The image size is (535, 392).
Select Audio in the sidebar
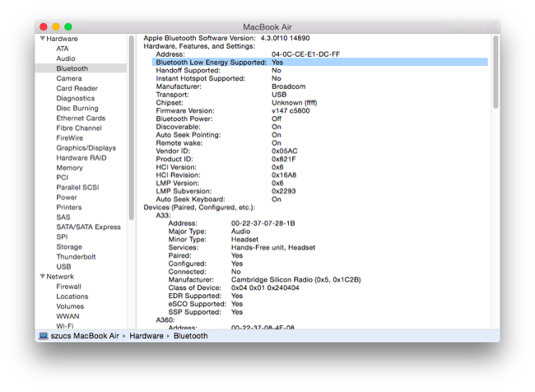pos(66,58)
